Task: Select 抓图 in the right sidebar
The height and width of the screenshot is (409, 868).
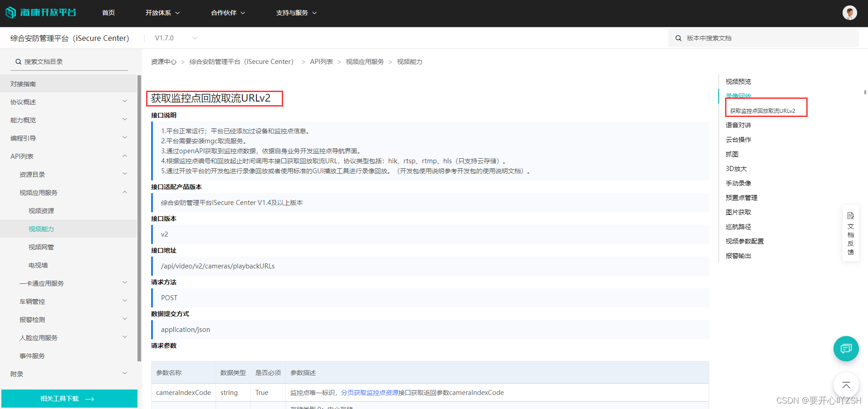Action: coord(732,154)
